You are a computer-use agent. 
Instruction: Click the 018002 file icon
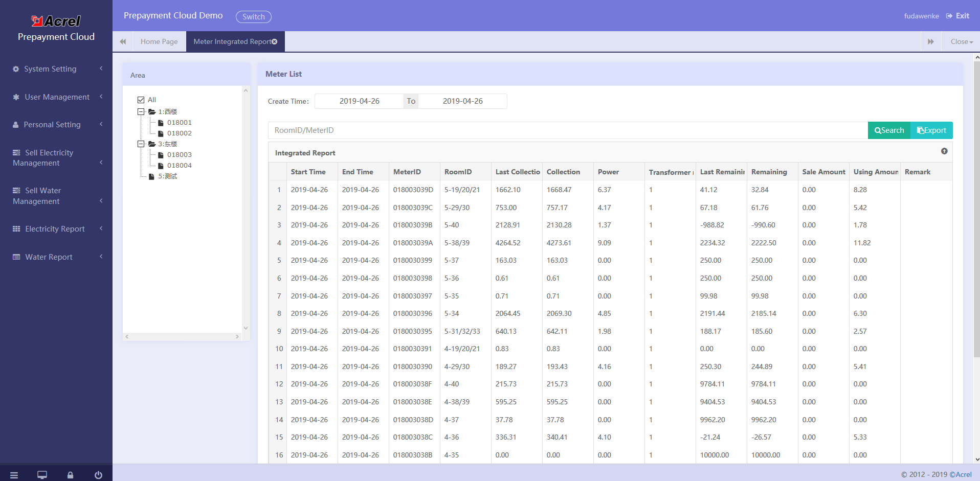(161, 133)
